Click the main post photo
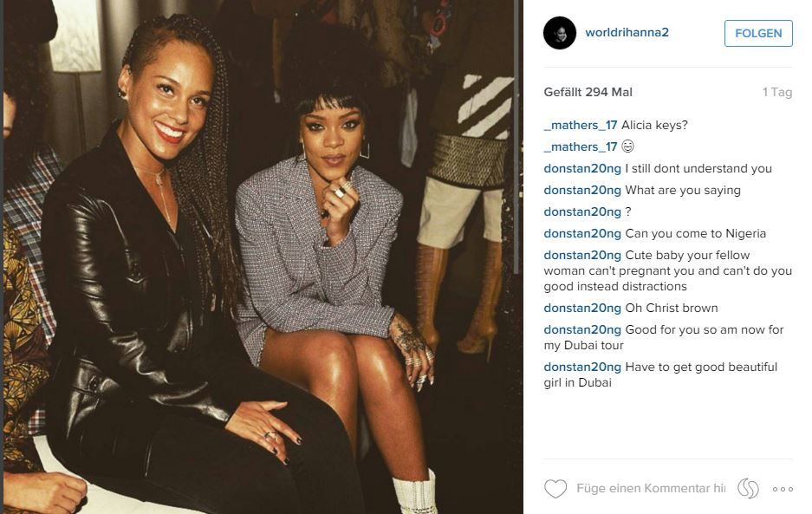This screenshot has width=812, height=514. point(262,257)
